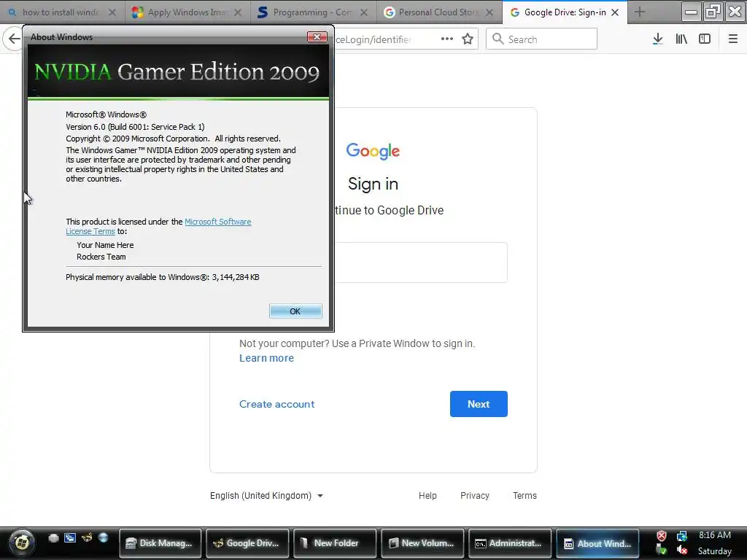
Task: Go back with the browser back arrow
Action: click(14, 39)
